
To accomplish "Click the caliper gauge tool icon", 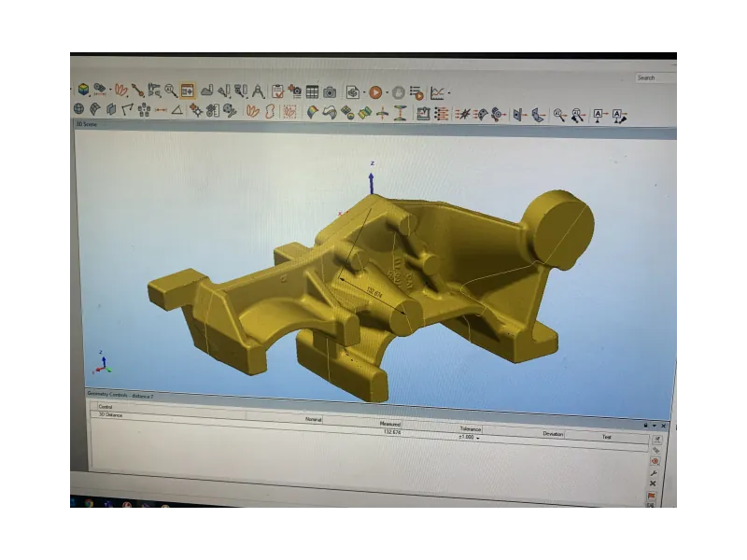I will [154, 90].
